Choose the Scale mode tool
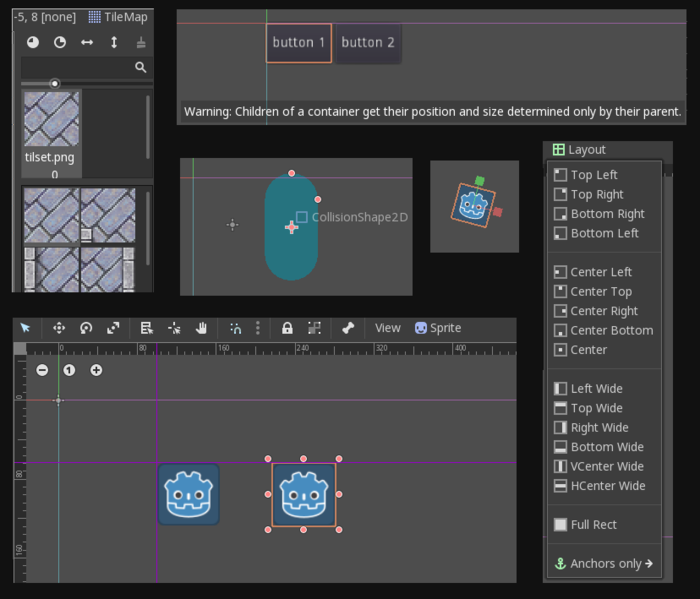700x599 pixels. point(113,328)
